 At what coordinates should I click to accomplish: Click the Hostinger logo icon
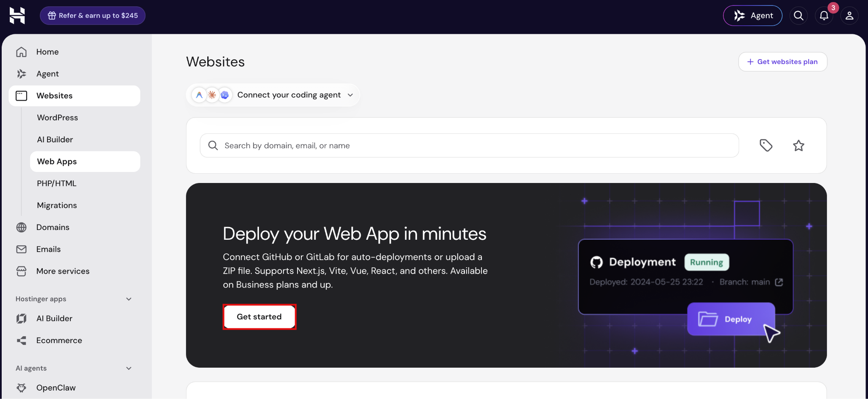pos(17,16)
